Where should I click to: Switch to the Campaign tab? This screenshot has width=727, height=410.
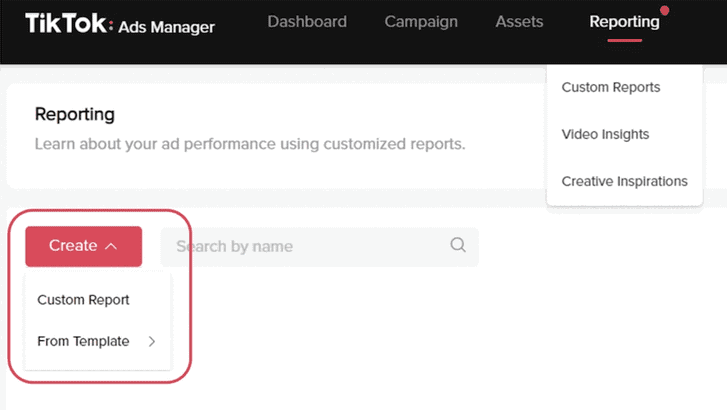[x=421, y=22]
